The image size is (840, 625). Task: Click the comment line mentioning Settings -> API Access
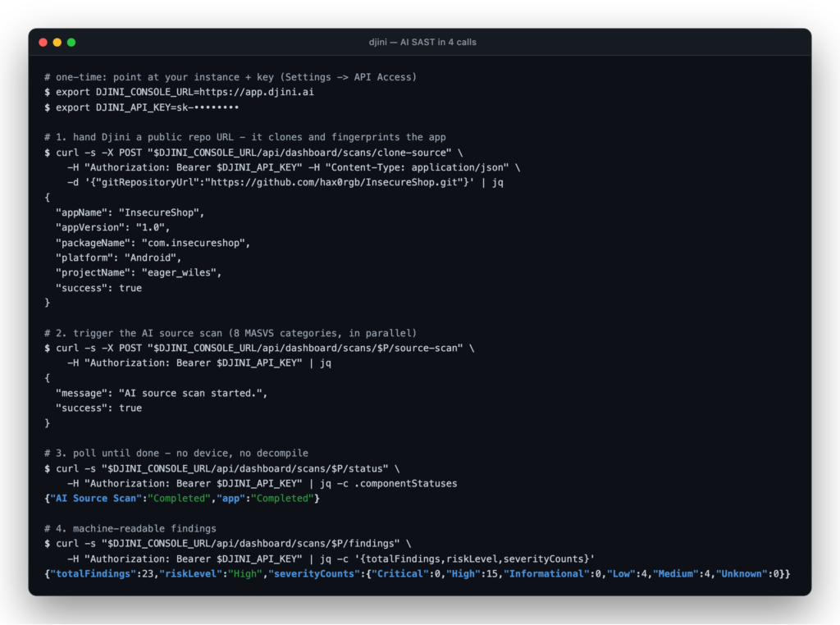[231, 77]
